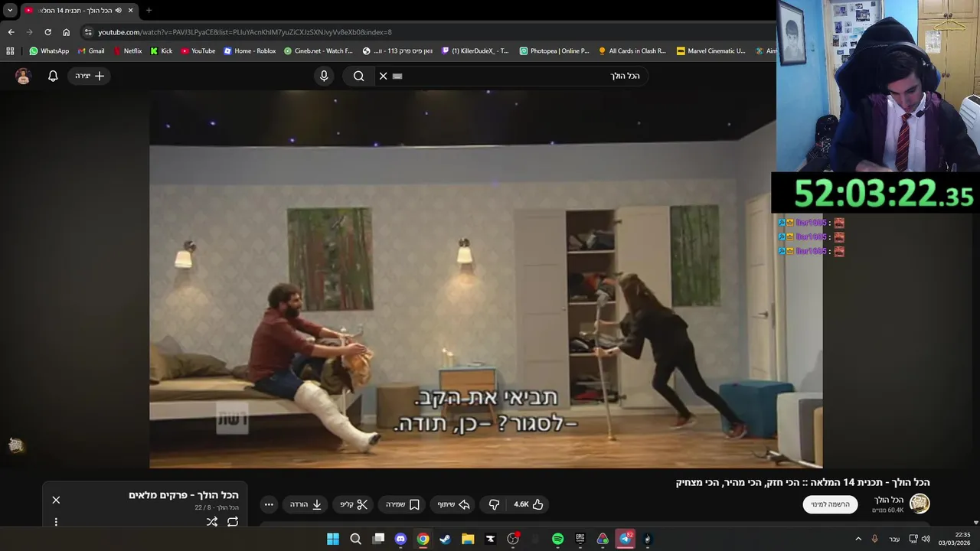Open the KillerDudeX Twitch bookmark
This screenshot has width=980, height=551.
click(x=475, y=51)
